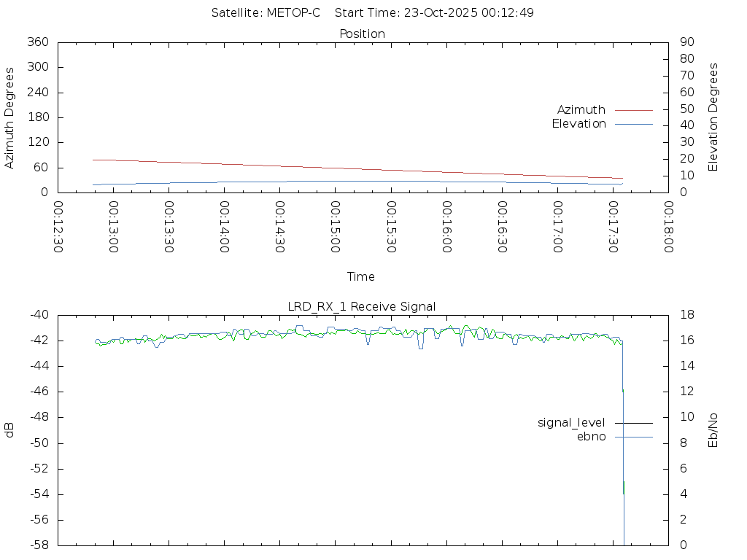The height and width of the screenshot is (560, 747).
Task: Click the 00:18:00 time tick label
Action: pos(667,227)
